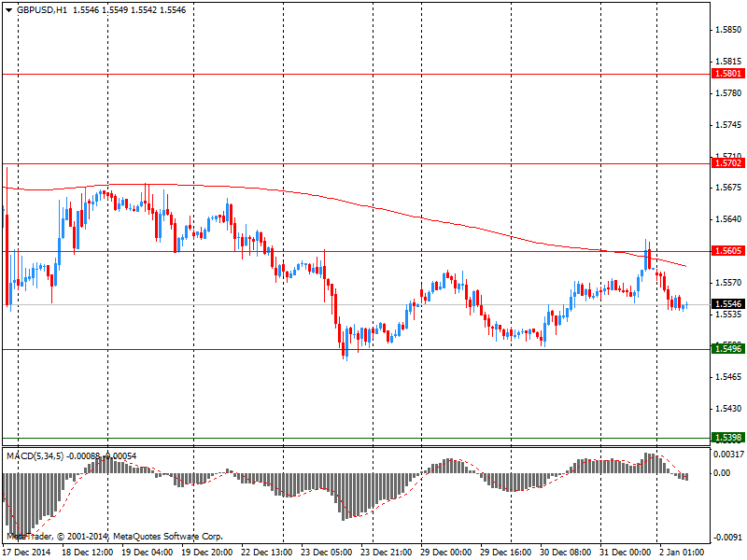
Task: Select the 23 Dec 21:00 time label
Action: pos(386,553)
